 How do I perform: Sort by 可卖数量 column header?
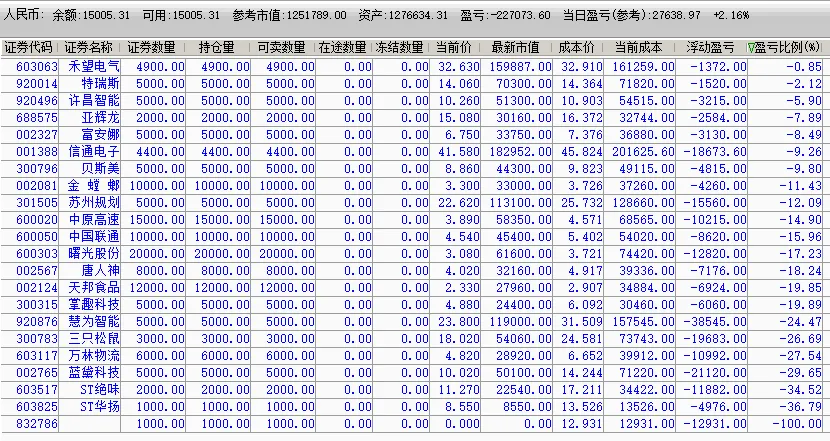coord(282,48)
